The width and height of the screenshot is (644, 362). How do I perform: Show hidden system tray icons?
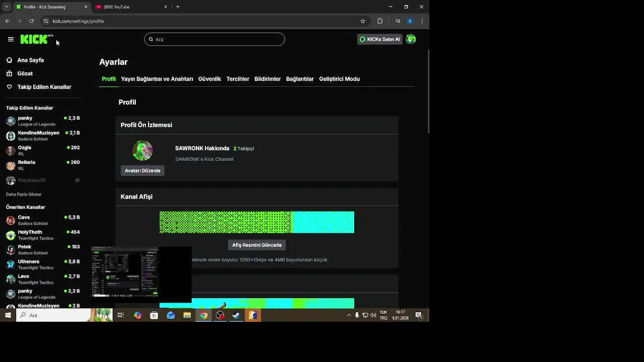pyautogui.click(x=349, y=315)
